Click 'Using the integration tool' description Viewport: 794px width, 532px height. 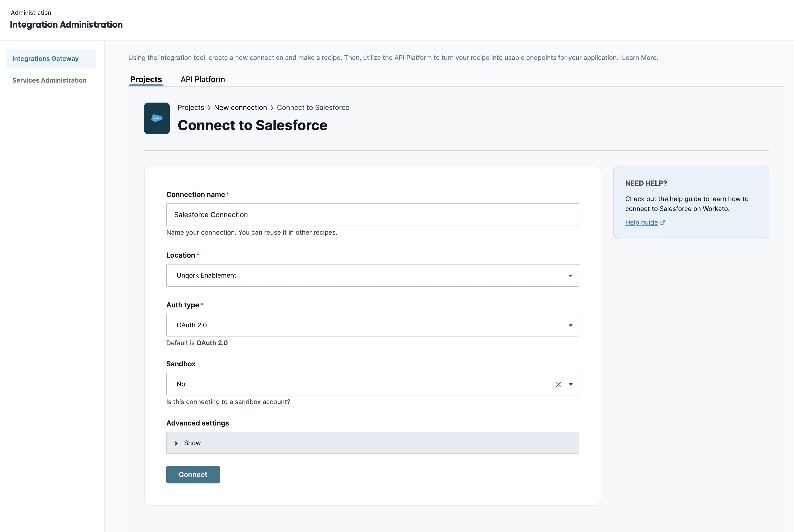373,58
